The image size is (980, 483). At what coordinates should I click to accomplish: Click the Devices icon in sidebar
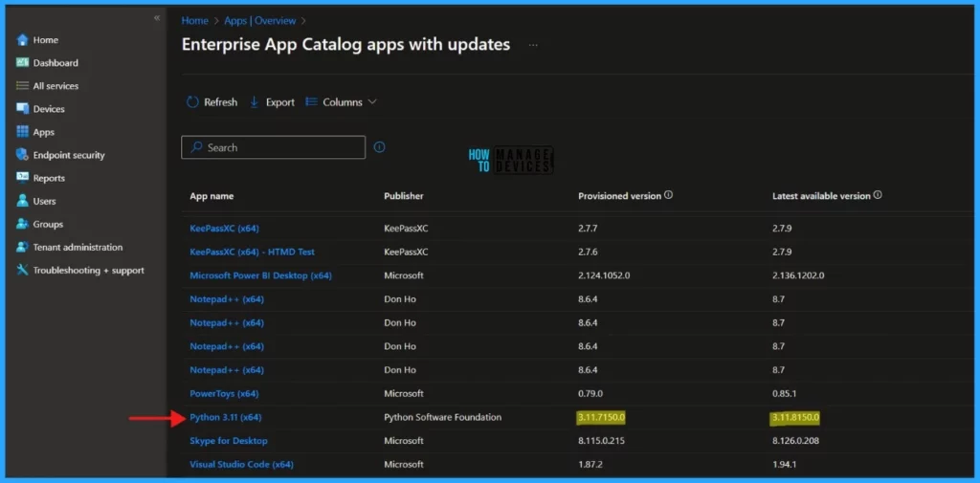pyautogui.click(x=23, y=109)
